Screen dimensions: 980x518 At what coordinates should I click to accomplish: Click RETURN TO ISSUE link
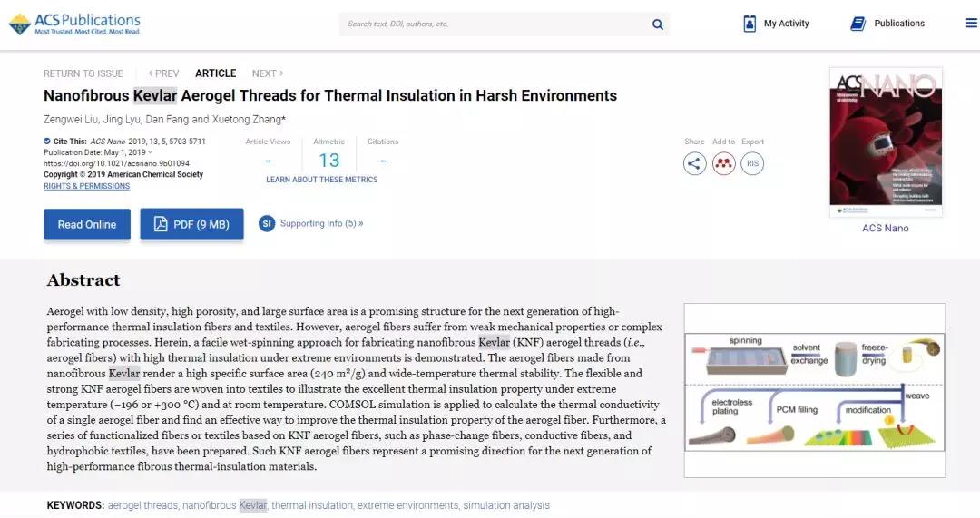(x=83, y=73)
